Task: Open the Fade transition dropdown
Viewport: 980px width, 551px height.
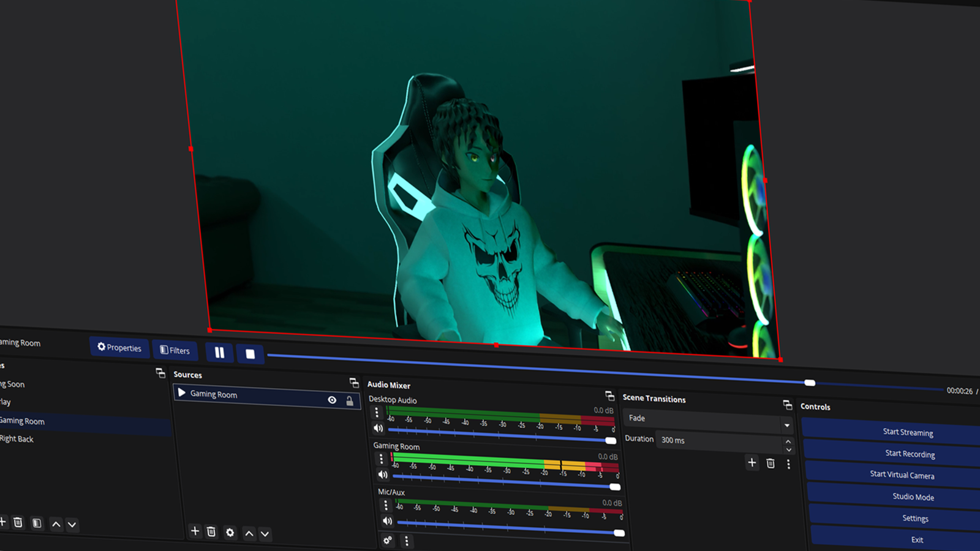Action: (786, 424)
